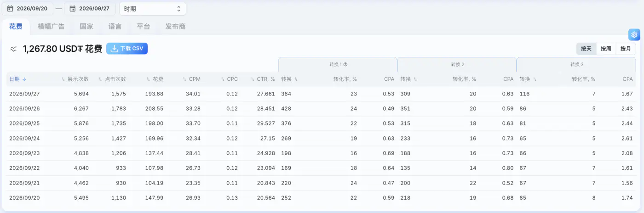Switch to 按天 daily view
This screenshot has height=213, width=644.
pos(586,49)
